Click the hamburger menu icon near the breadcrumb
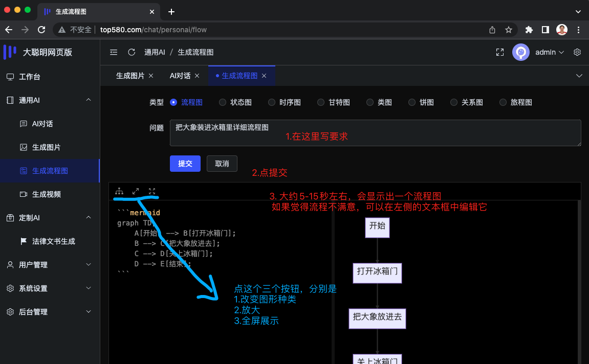Viewport: 589px width, 364px height. 113,52
